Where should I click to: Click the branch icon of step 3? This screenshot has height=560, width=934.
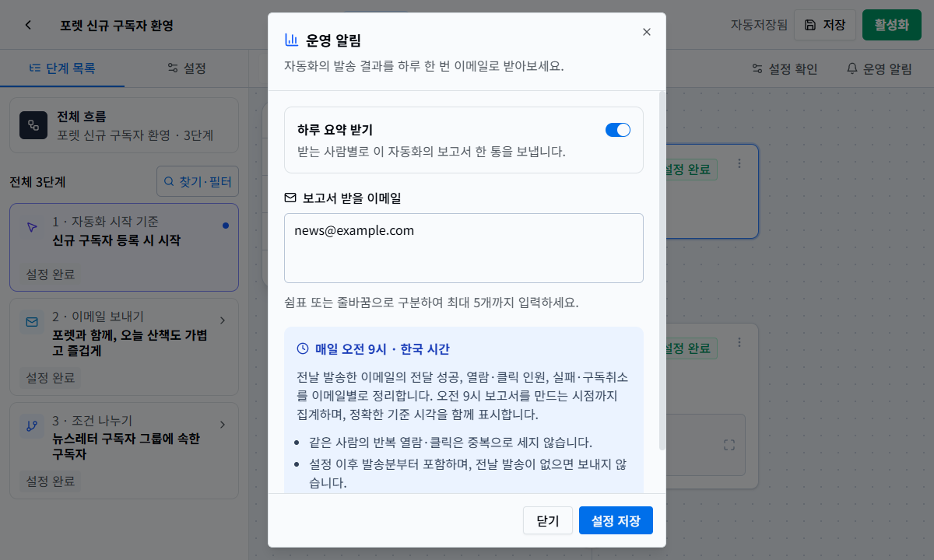[x=31, y=425]
